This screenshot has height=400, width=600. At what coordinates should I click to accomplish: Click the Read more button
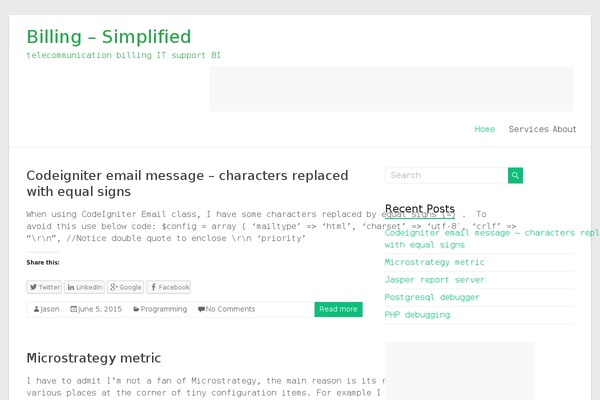(338, 309)
